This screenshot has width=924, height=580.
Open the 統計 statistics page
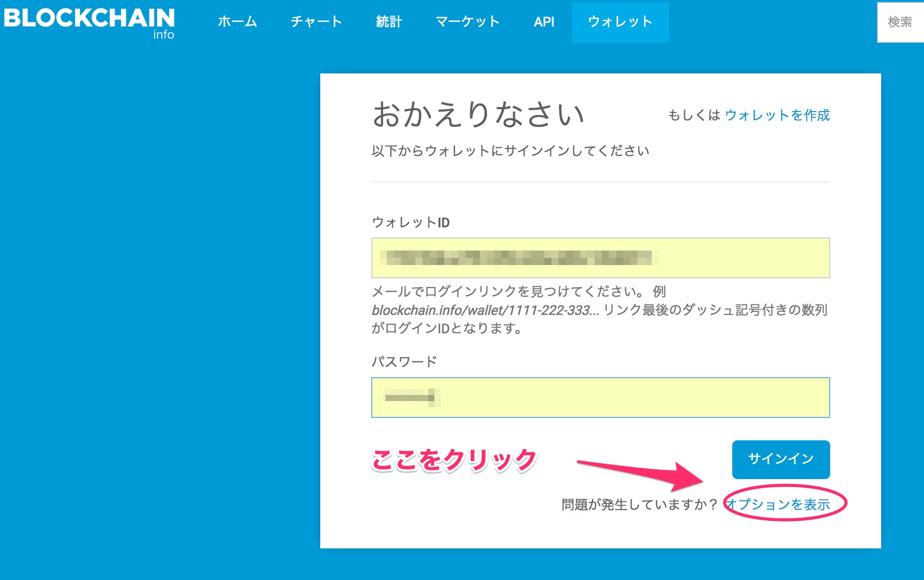click(389, 21)
